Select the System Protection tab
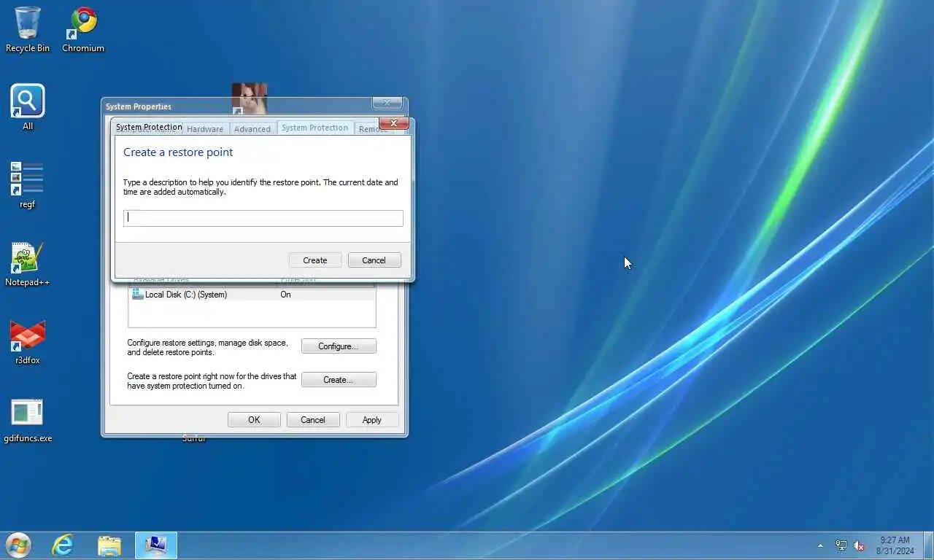The height and width of the screenshot is (560, 934). [315, 128]
